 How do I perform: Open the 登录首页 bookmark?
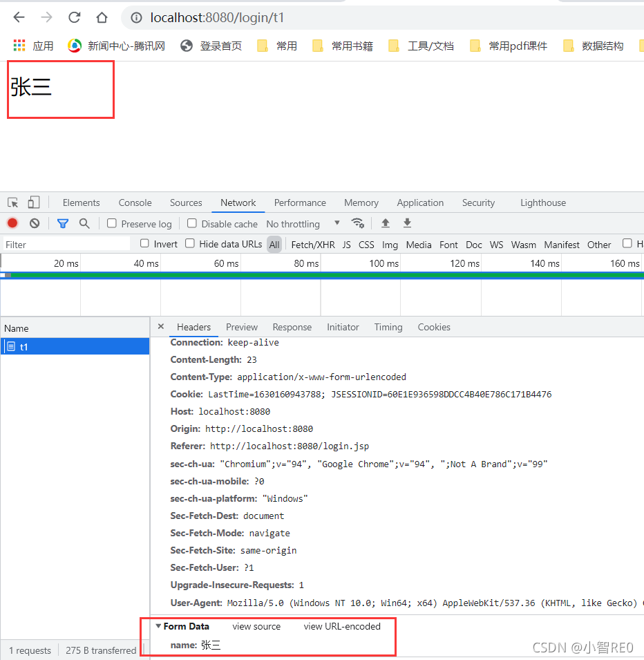tap(211, 46)
